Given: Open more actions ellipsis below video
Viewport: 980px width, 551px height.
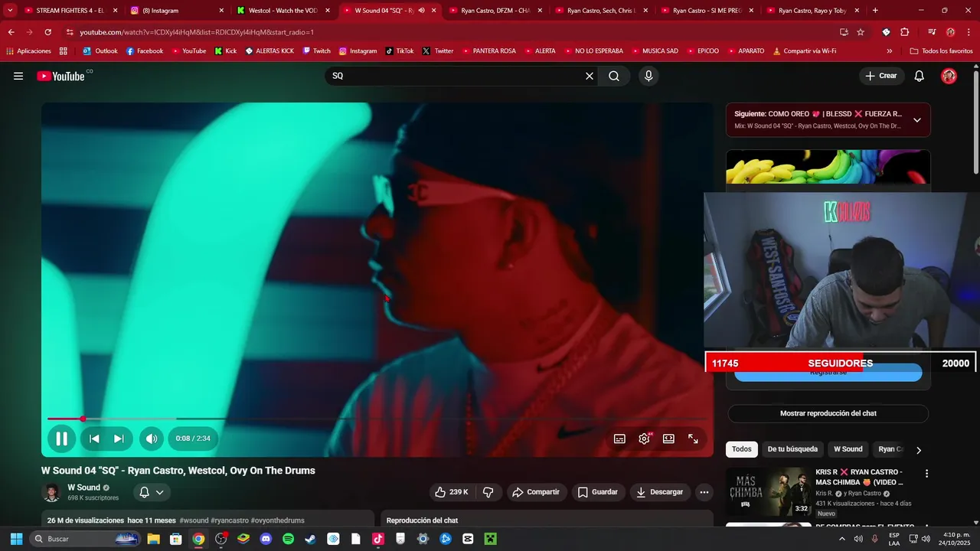Looking at the screenshot, I should click(704, 492).
